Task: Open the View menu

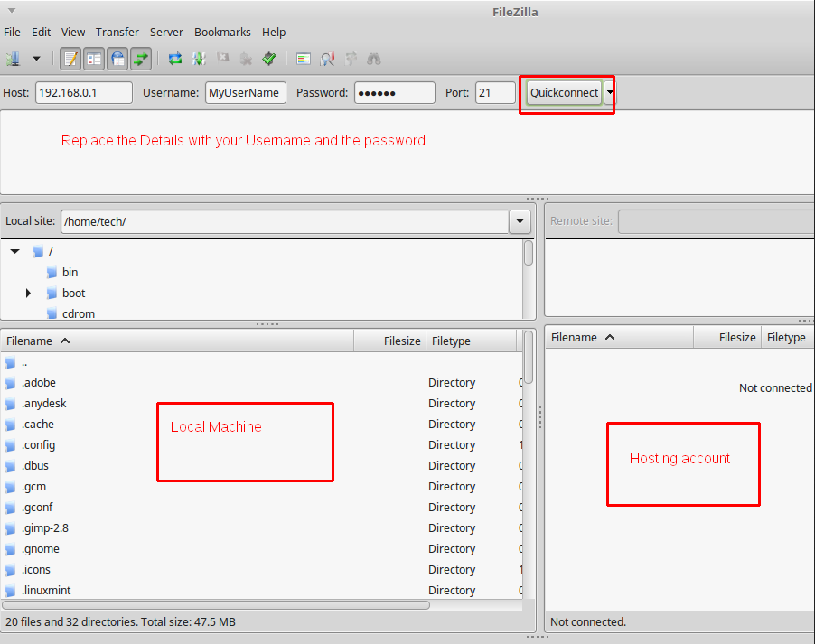Action: point(73,33)
